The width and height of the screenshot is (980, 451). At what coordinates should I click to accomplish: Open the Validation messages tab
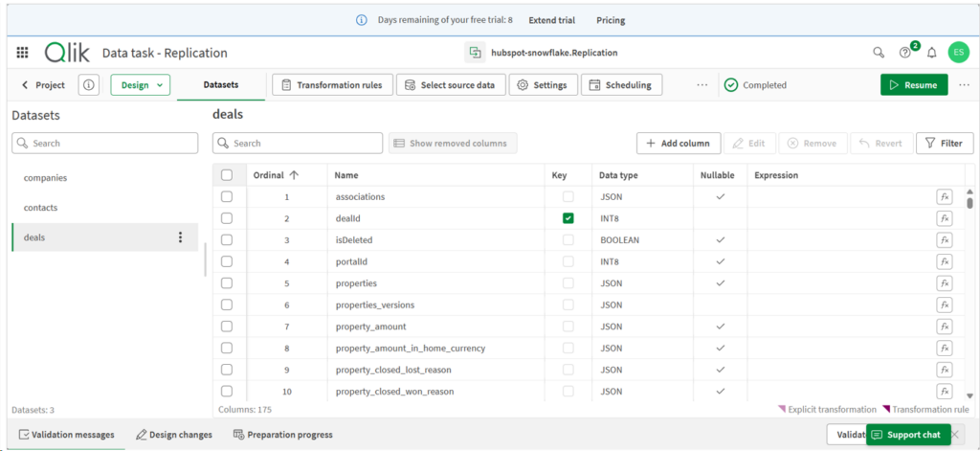click(67, 434)
